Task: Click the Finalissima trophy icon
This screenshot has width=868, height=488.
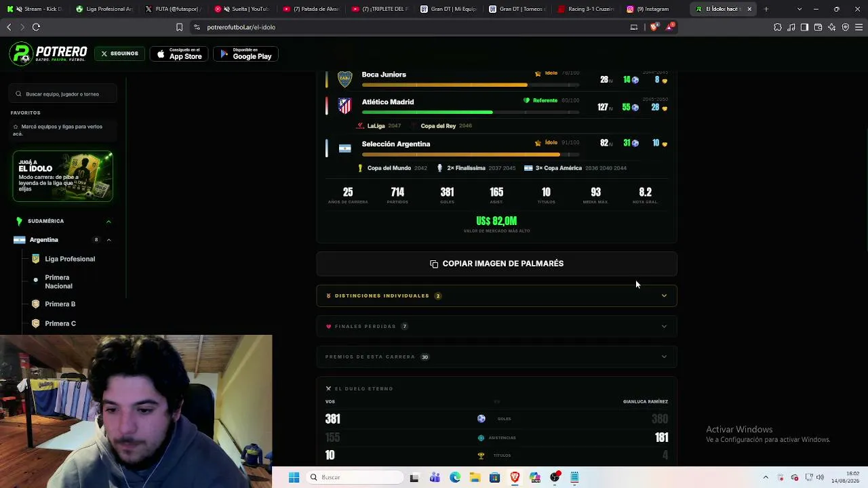Action: pyautogui.click(x=439, y=168)
